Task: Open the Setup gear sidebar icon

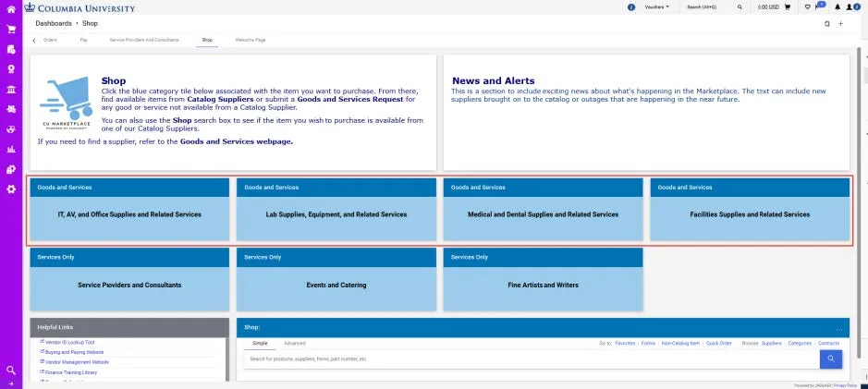Action: tap(10, 189)
